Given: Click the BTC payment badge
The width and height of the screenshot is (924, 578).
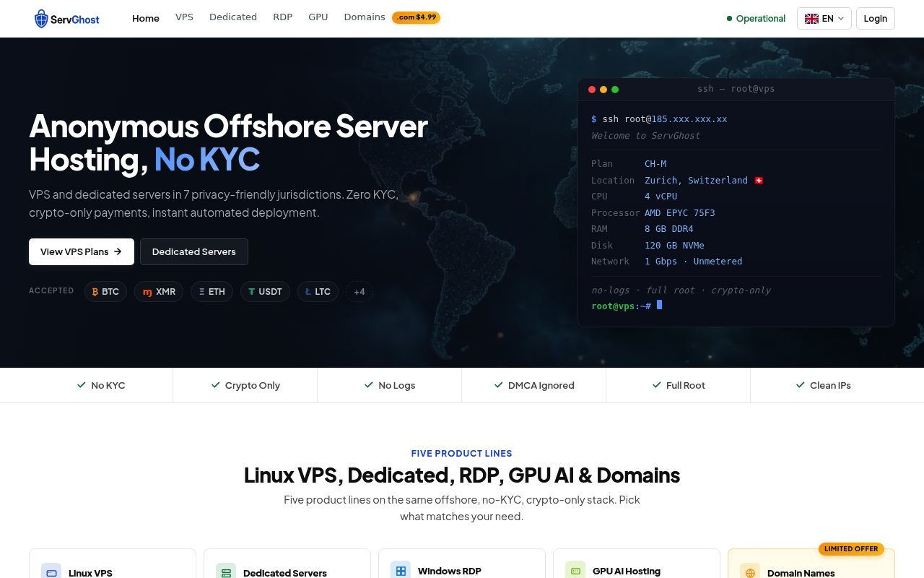Looking at the screenshot, I should [x=105, y=292].
